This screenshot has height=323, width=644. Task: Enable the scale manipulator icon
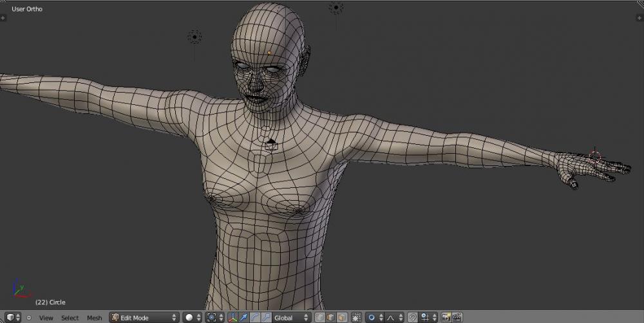click(265, 317)
